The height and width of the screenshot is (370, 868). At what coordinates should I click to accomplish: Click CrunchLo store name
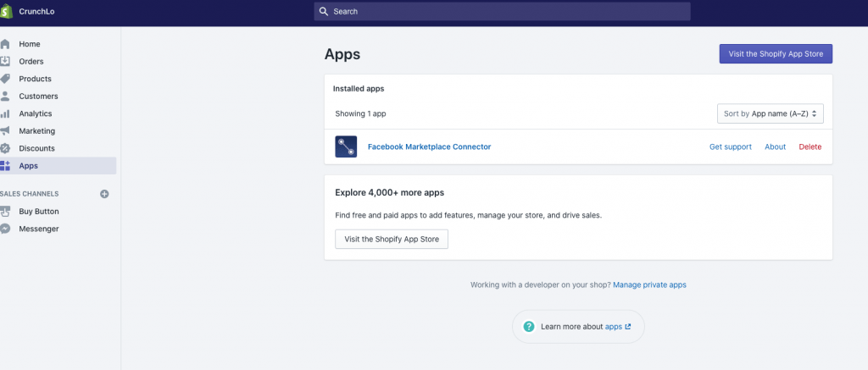pyautogui.click(x=36, y=12)
